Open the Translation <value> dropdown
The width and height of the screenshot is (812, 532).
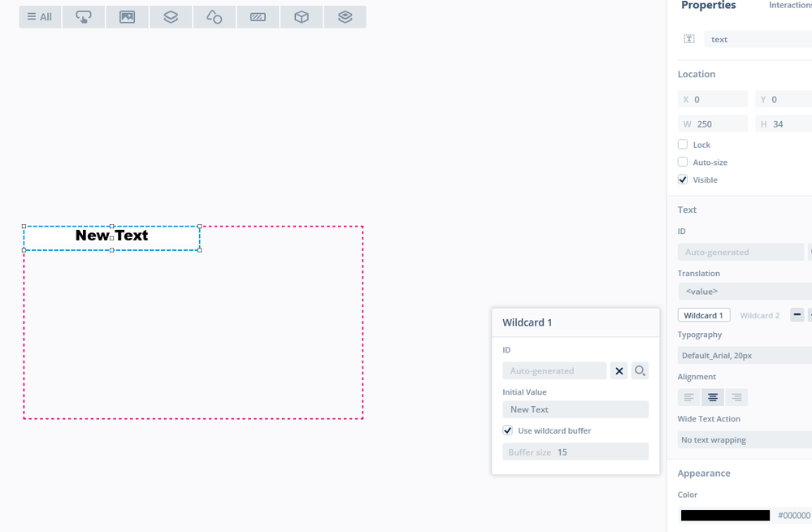[745, 292]
